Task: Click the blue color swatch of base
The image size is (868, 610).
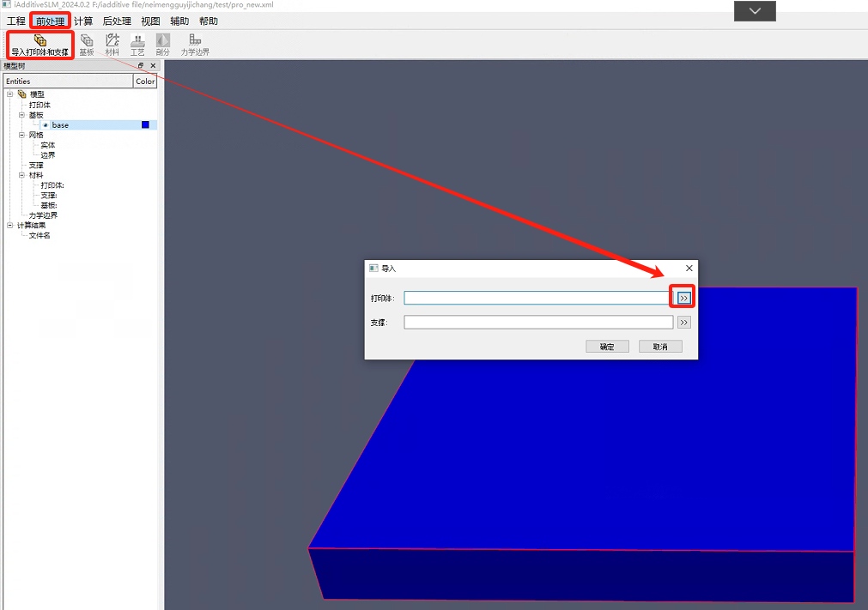Action: [146, 125]
